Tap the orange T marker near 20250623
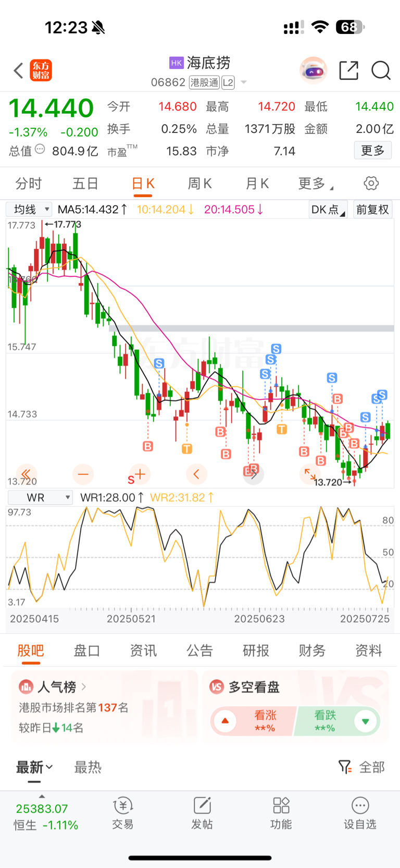 point(281,430)
